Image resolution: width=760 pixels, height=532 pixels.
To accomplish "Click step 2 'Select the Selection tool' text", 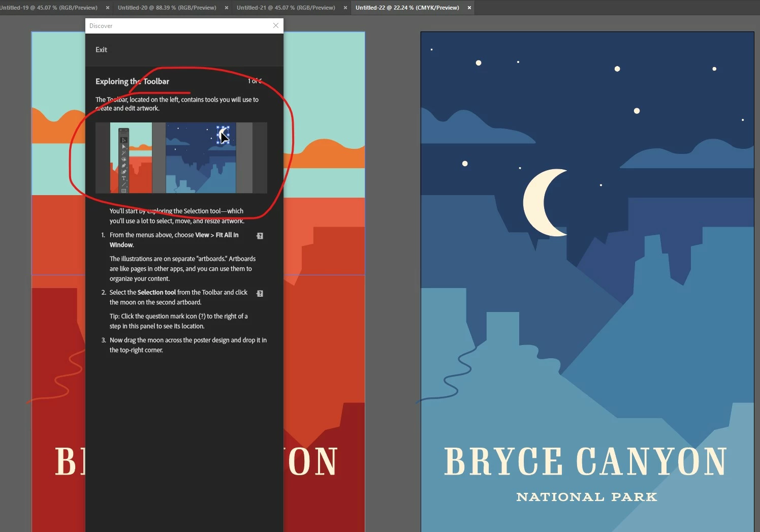I will coord(178,297).
